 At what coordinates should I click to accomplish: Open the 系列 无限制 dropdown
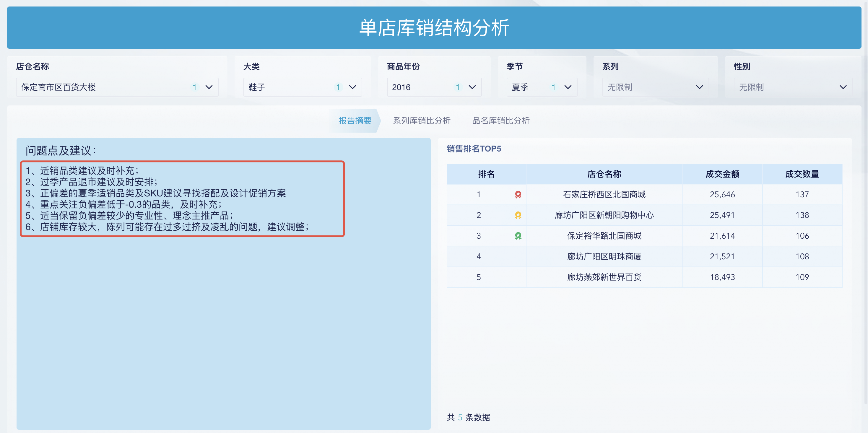coord(700,87)
